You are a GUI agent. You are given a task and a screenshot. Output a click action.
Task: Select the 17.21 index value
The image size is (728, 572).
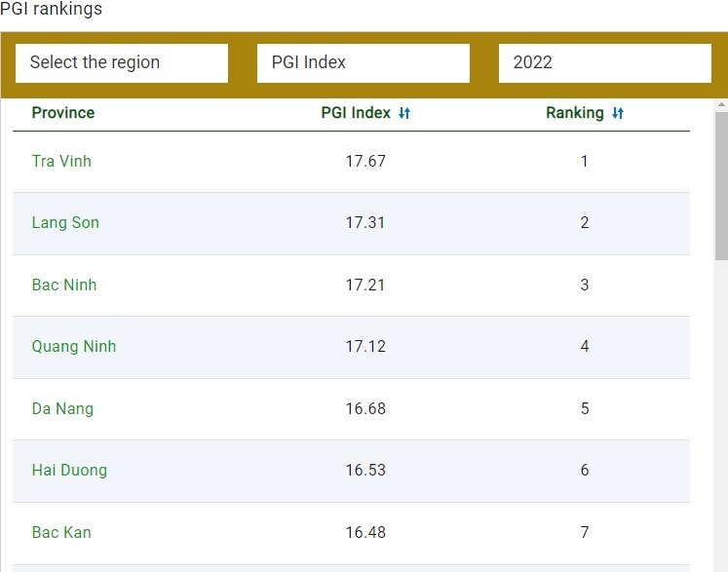coord(365,285)
